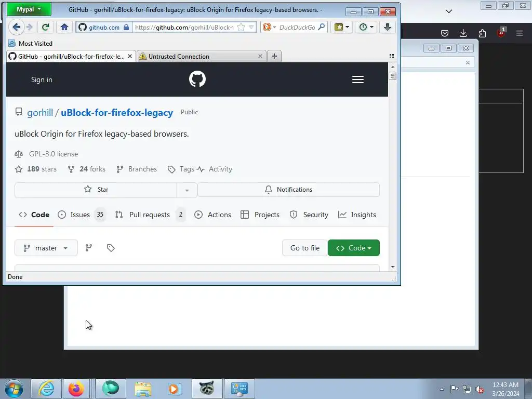Open a new tab with plus button
This screenshot has width=532, height=399.
pos(274,56)
